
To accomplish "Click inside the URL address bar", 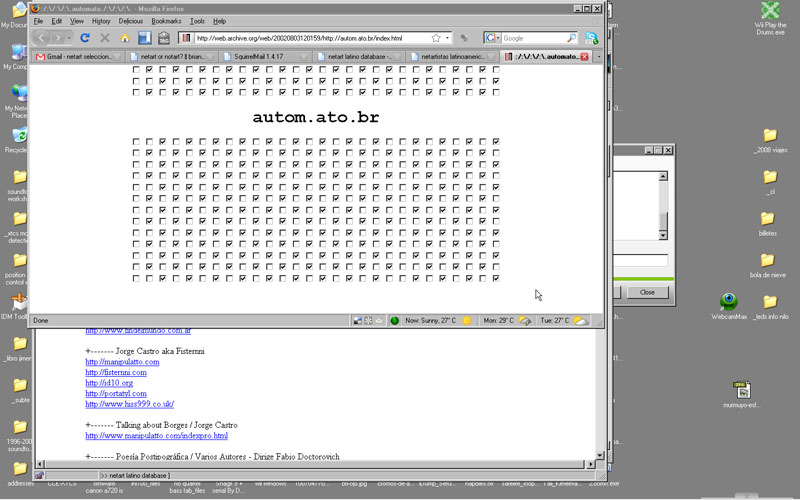I will tap(300, 38).
